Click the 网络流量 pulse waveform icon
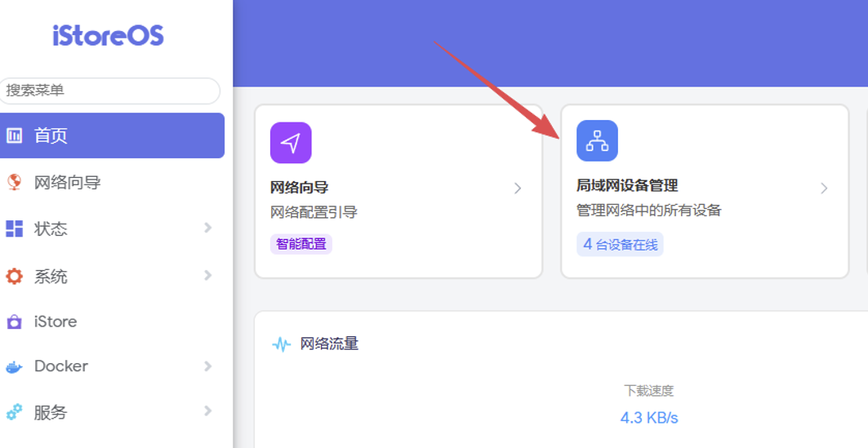Image resolution: width=868 pixels, height=448 pixels. [282, 345]
